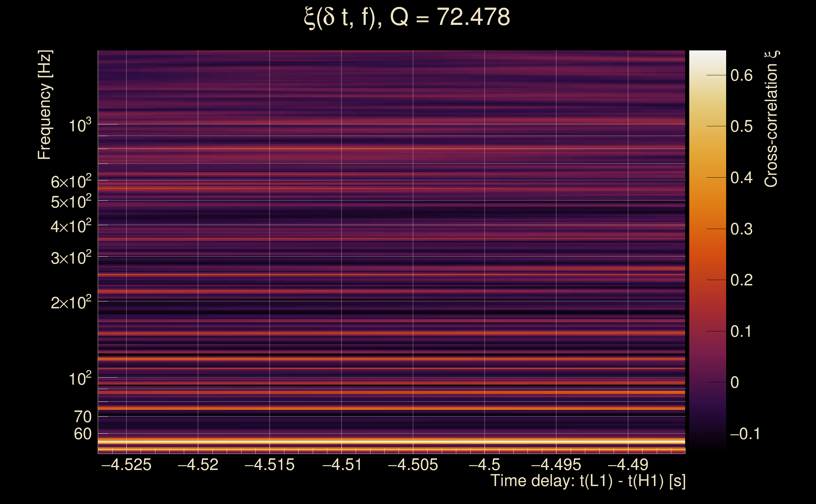Click the -4.495 x-axis tick label
The image size is (816, 504).
pyautogui.click(x=556, y=465)
